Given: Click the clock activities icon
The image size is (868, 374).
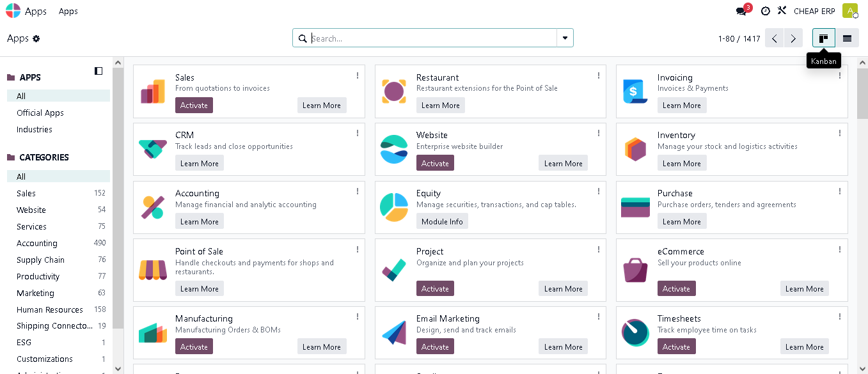Looking at the screenshot, I should (765, 11).
